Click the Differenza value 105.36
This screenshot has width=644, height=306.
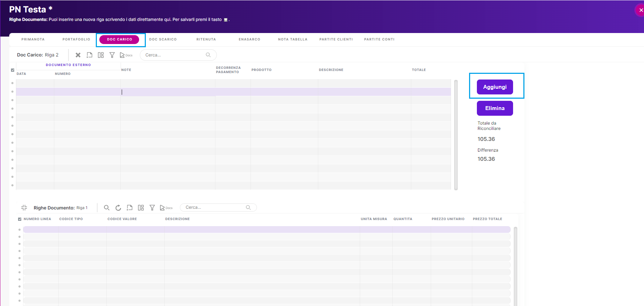click(x=486, y=159)
